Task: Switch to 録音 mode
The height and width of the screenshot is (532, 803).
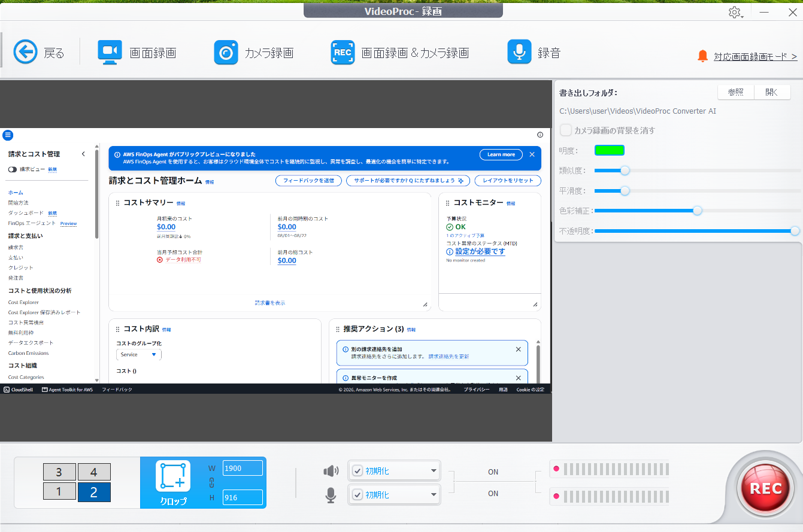Action: click(534, 53)
